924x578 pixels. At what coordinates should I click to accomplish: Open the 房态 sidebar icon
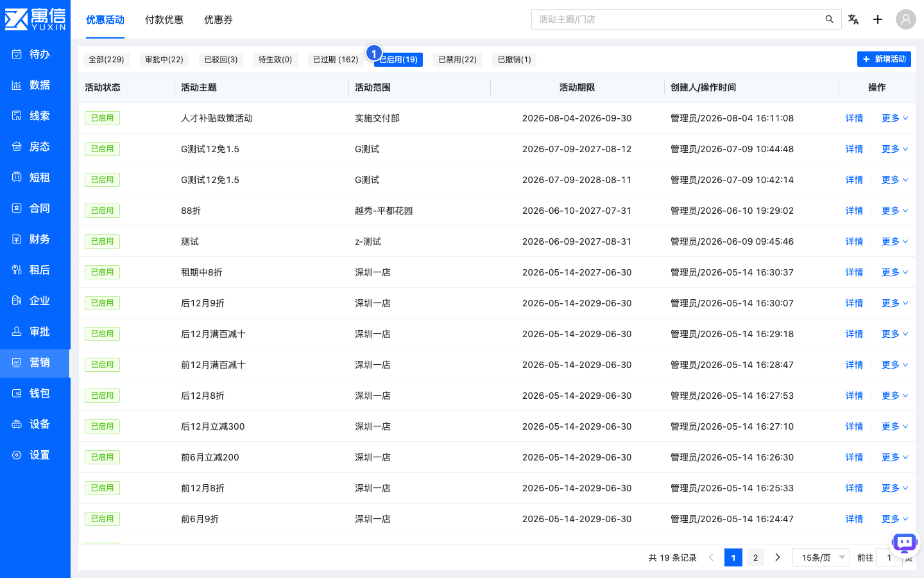tap(17, 146)
